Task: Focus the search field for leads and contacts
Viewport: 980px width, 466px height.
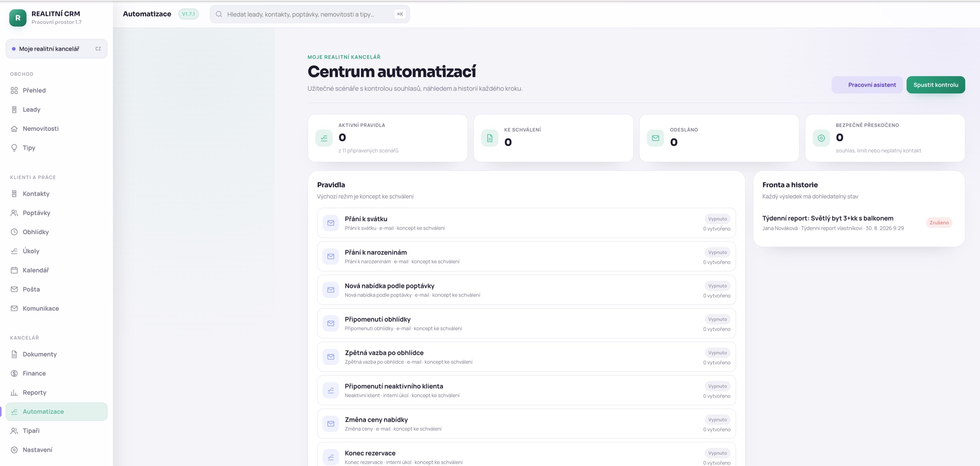Action: (x=310, y=14)
